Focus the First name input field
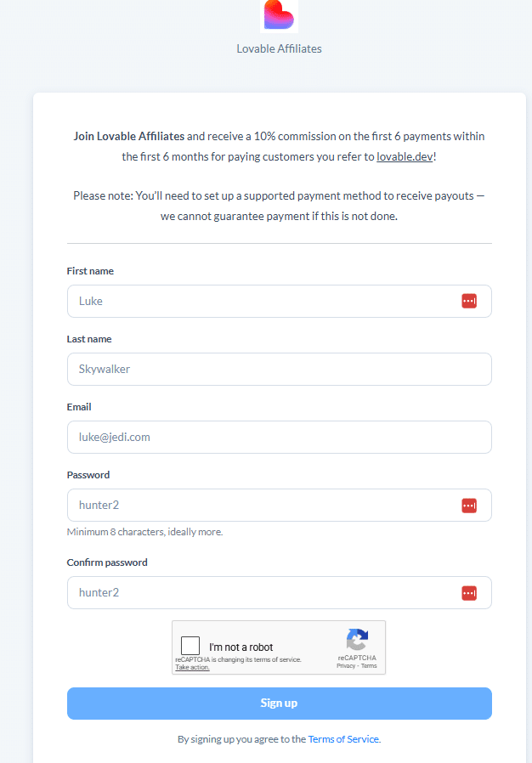 (x=263, y=301)
